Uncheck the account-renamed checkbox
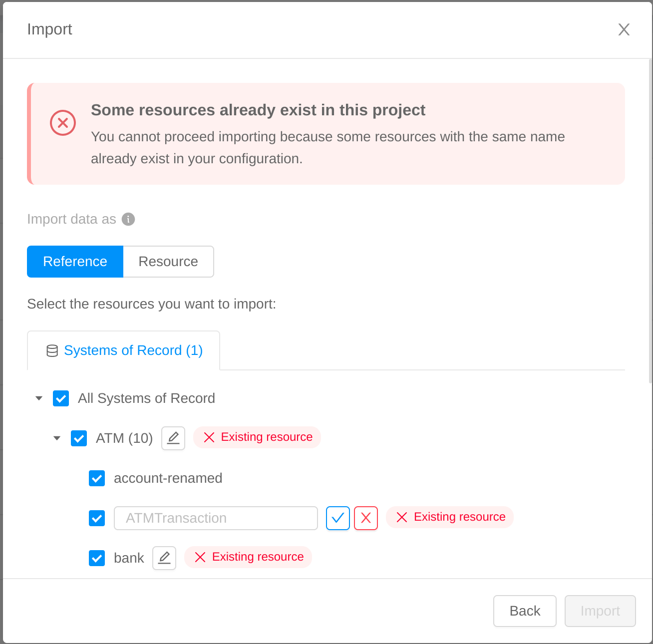This screenshot has height=644, width=653. [x=97, y=478]
